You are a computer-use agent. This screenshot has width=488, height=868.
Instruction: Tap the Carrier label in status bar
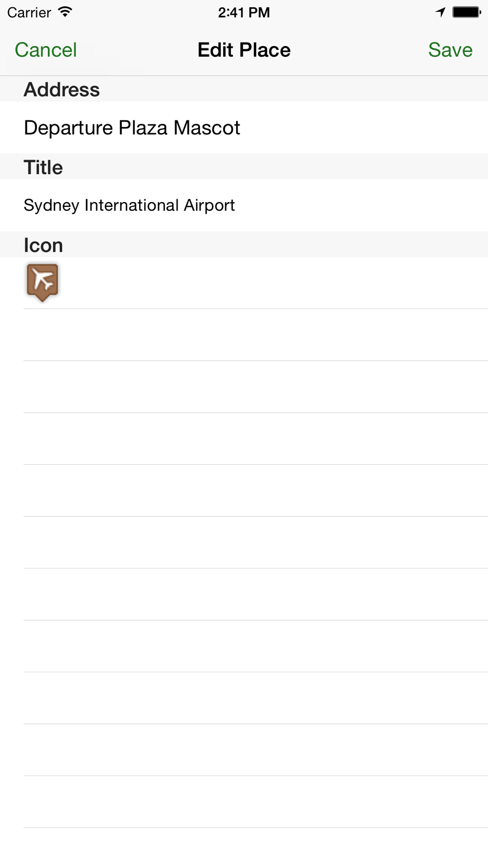coord(29,12)
